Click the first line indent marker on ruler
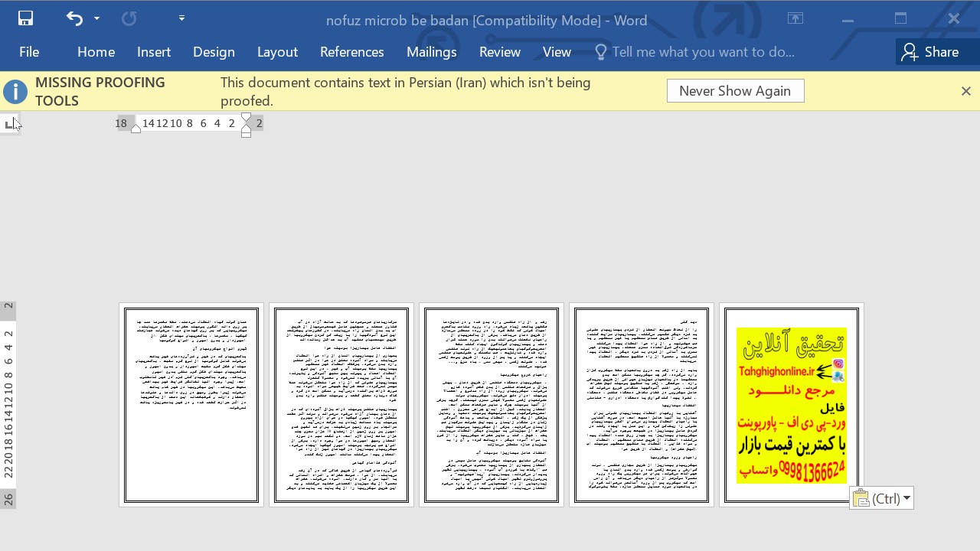Image resolution: width=980 pixels, height=551 pixels. click(x=246, y=118)
